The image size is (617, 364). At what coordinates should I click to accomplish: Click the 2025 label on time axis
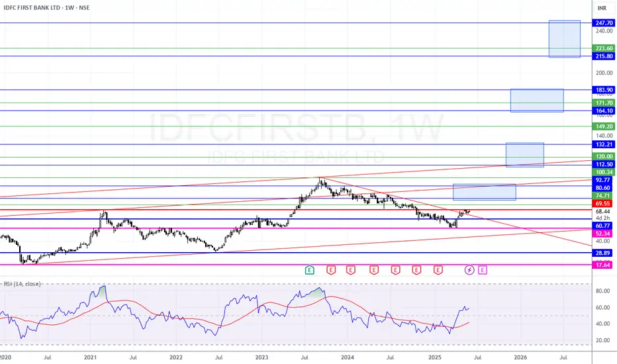435,357
